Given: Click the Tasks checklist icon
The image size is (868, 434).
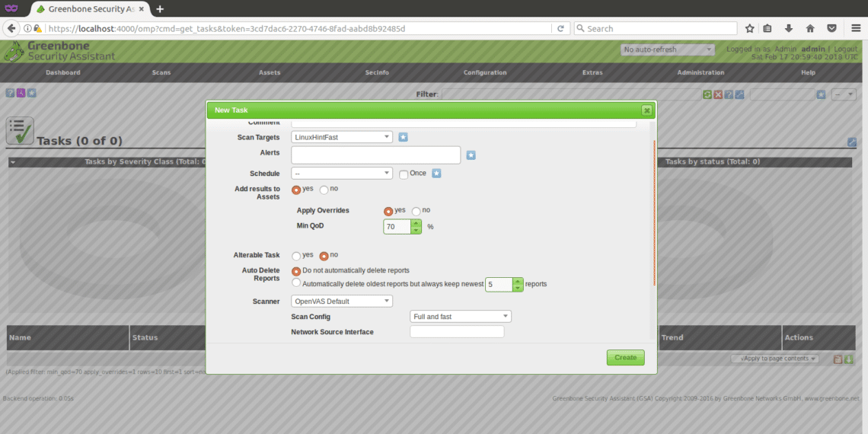Looking at the screenshot, I should pos(20,131).
